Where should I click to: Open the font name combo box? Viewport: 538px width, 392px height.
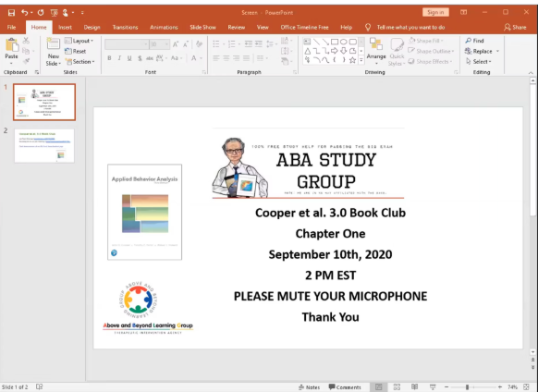pos(127,44)
